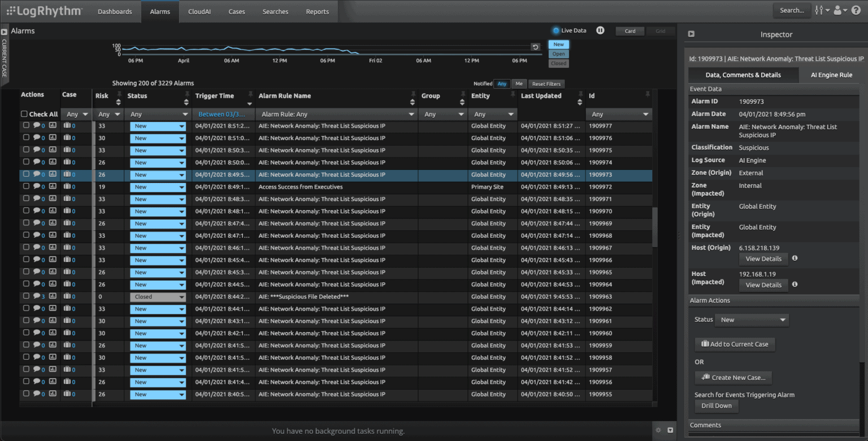Image resolution: width=868 pixels, height=441 pixels.
Task: Open comments for the top alarm row
Action: click(37, 125)
